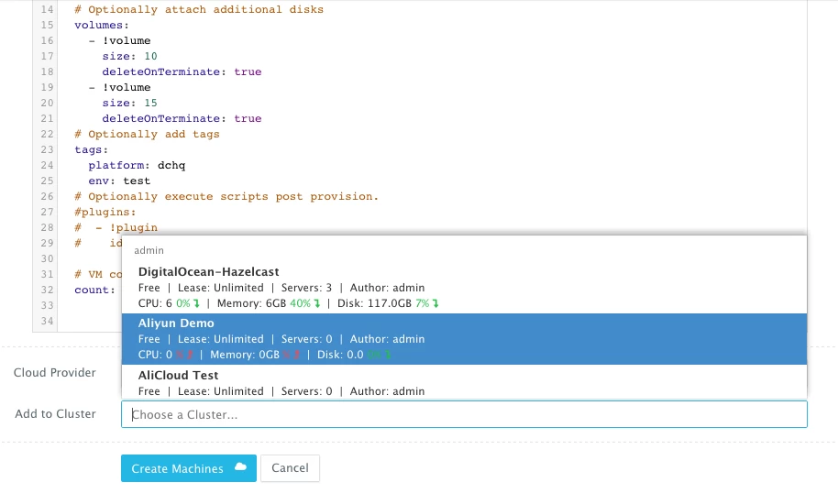Select the DigitalOcean-Hazelcast cluster option
This screenshot has height=504, width=838.
coord(464,287)
